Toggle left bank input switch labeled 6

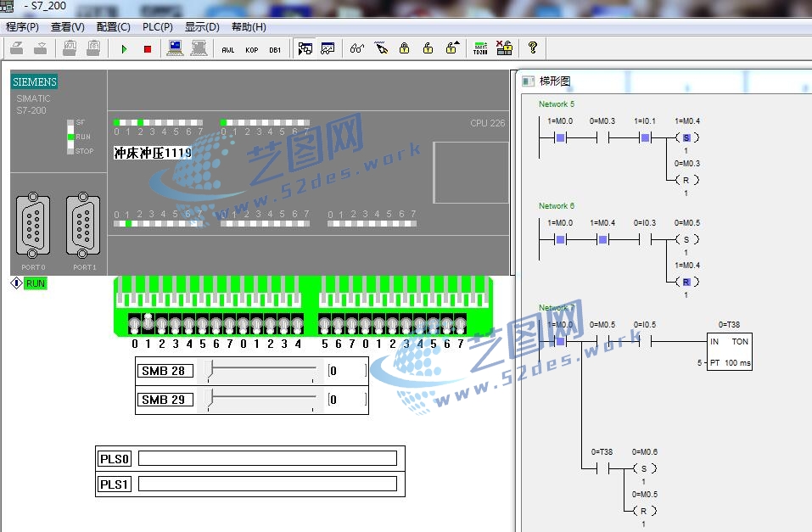(x=216, y=325)
